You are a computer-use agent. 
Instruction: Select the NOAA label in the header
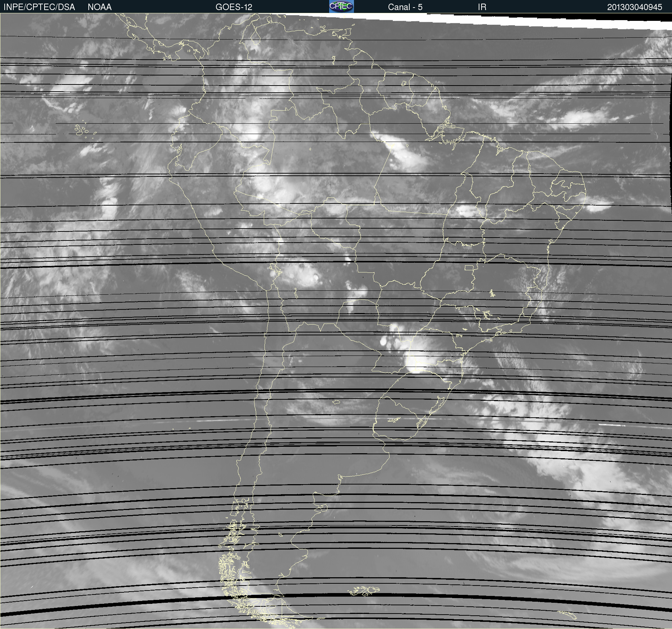click(x=100, y=7)
